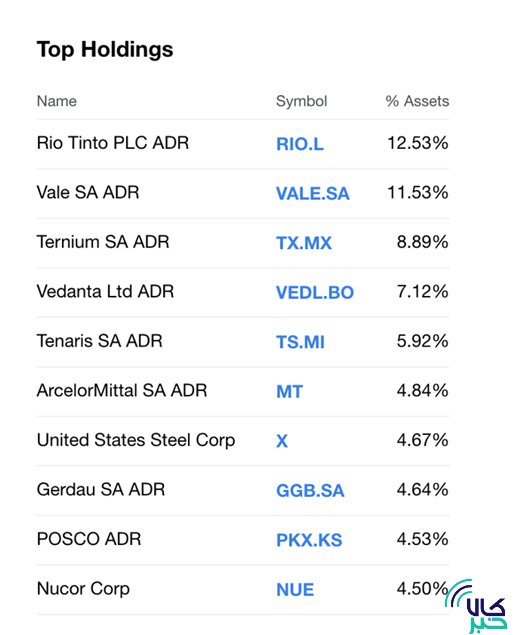Viewport: 518px width, 635px height.
Task: Select the TS.MI symbol link
Action: [x=300, y=342]
